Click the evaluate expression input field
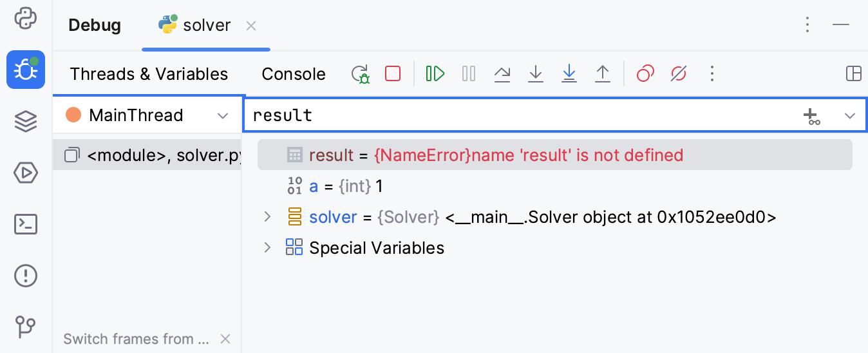 [x=515, y=116]
